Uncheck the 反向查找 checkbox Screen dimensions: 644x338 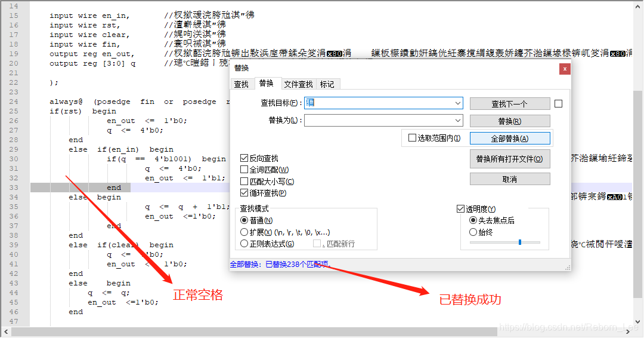(x=244, y=158)
